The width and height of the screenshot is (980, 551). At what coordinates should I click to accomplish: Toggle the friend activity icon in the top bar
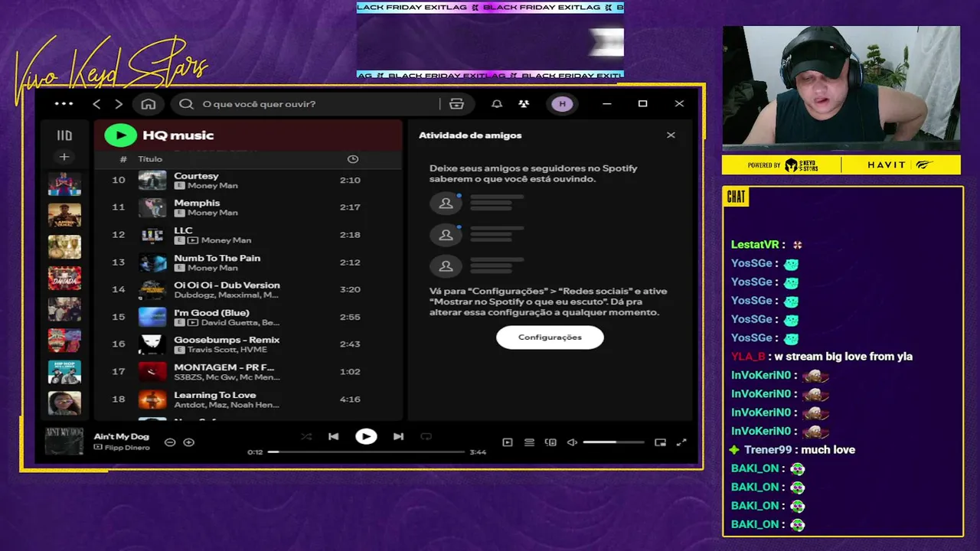pyautogui.click(x=524, y=104)
